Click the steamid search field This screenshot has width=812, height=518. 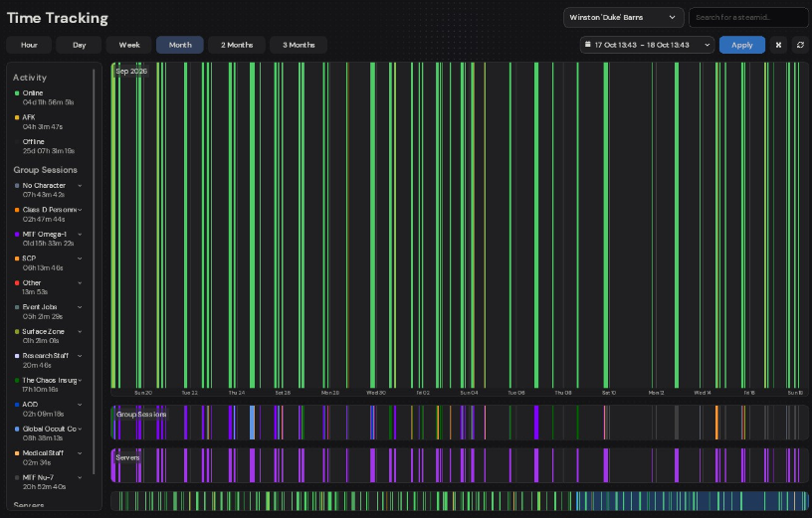[748, 18]
